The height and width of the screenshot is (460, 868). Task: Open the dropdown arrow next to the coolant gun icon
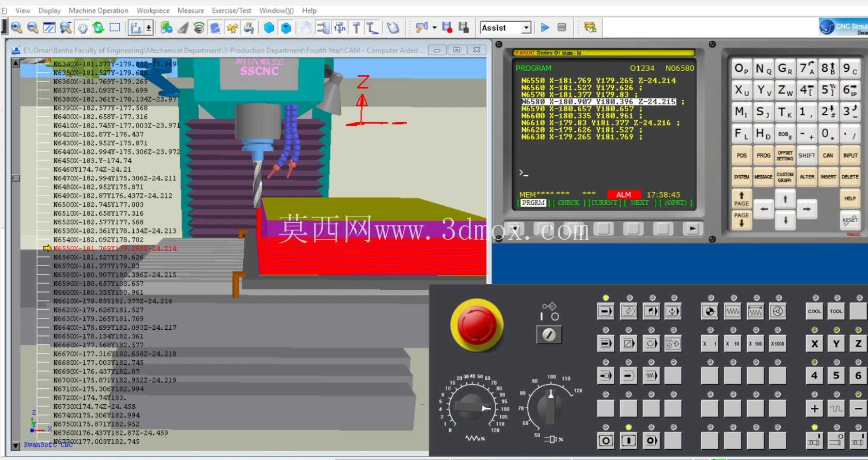click(x=434, y=28)
